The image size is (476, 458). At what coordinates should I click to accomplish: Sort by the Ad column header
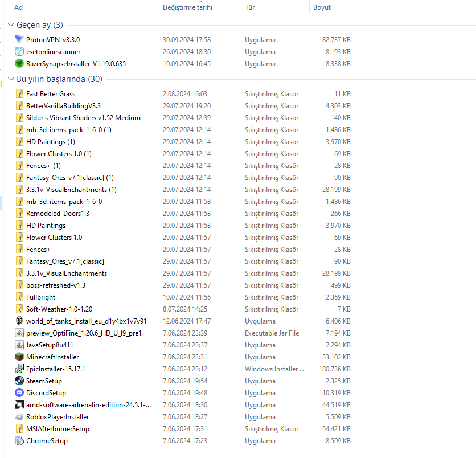pos(18,7)
